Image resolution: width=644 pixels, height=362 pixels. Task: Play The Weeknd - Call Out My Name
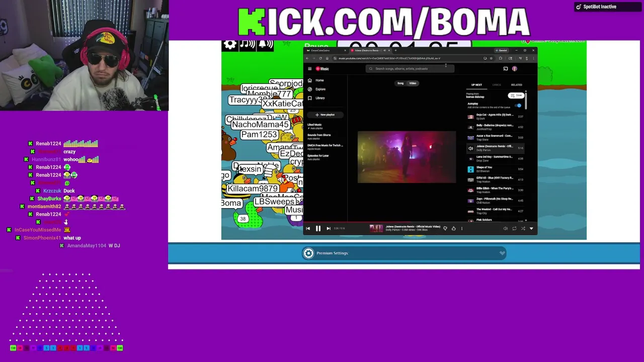[495, 211]
